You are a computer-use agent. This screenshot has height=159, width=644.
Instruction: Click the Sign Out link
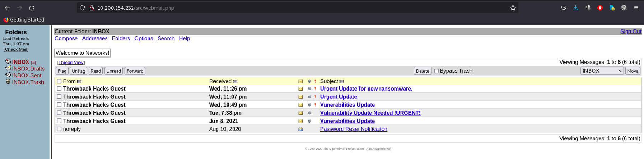[630, 31]
